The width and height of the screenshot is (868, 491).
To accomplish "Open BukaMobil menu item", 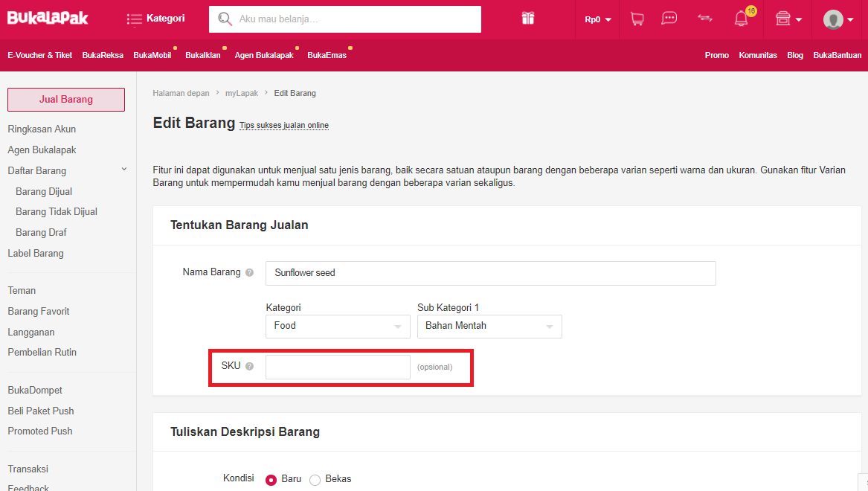I will pyautogui.click(x=152, y=55).
